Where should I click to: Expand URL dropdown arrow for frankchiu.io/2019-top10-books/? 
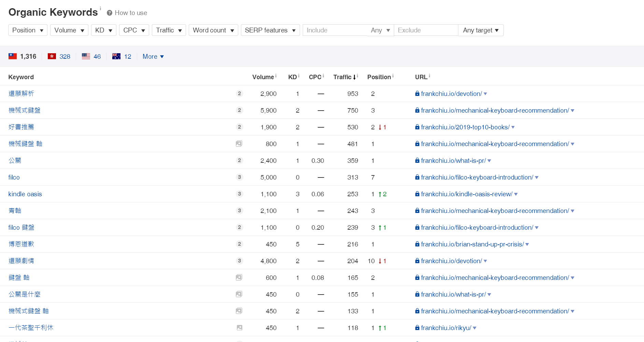[x=513, y=127]
